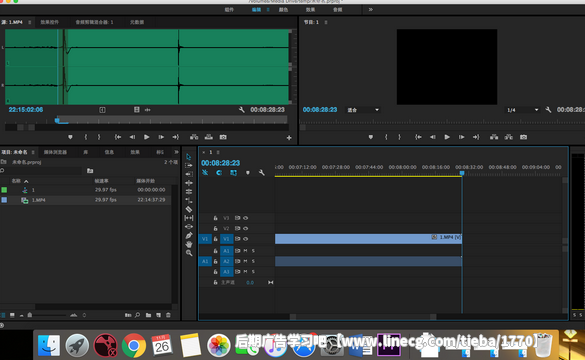The image size is (585, 360).
Task: Select the Slip tool
Action: [x=189, y=218]
